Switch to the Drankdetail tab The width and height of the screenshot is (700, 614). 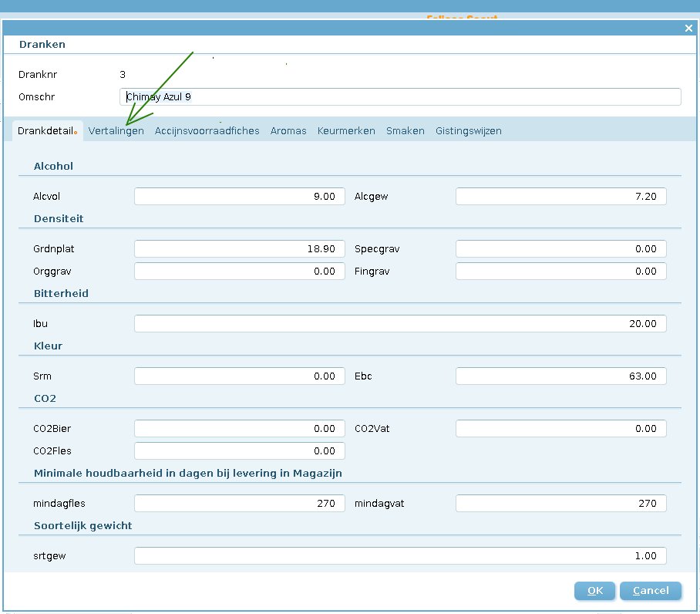[x=47, y=131]
